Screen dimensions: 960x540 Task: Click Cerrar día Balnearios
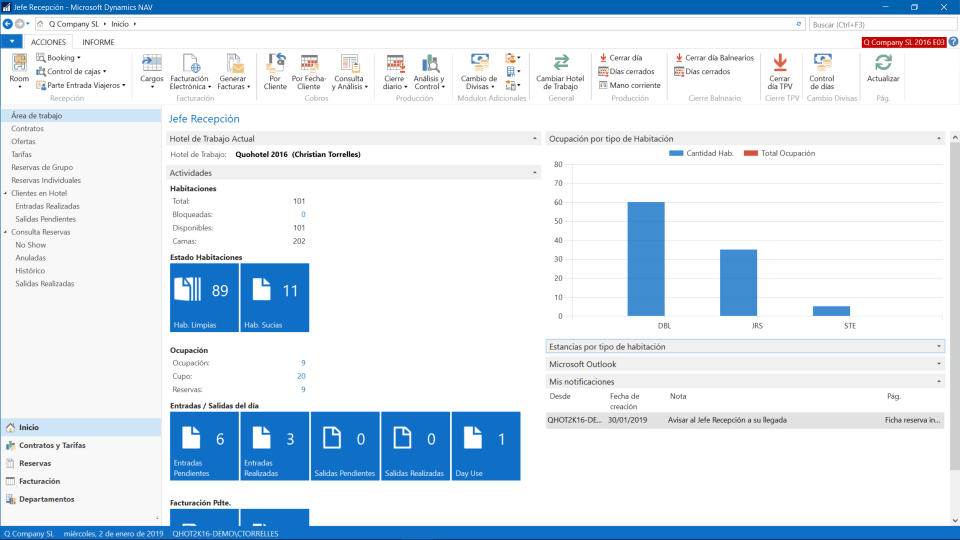coord(714,58)
